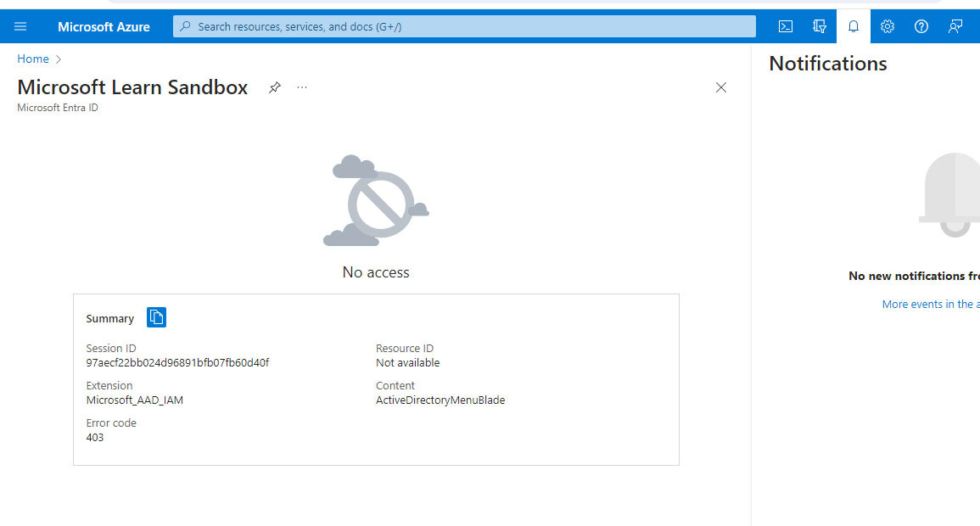Click the Extension field label
This screenshot has width=980, height=526.
(109, 386)
